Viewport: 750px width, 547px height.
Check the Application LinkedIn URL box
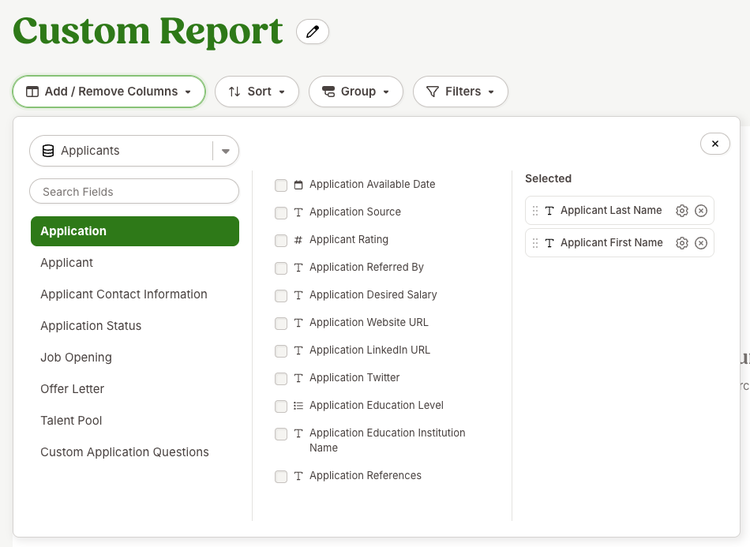[x=281, y=351]
